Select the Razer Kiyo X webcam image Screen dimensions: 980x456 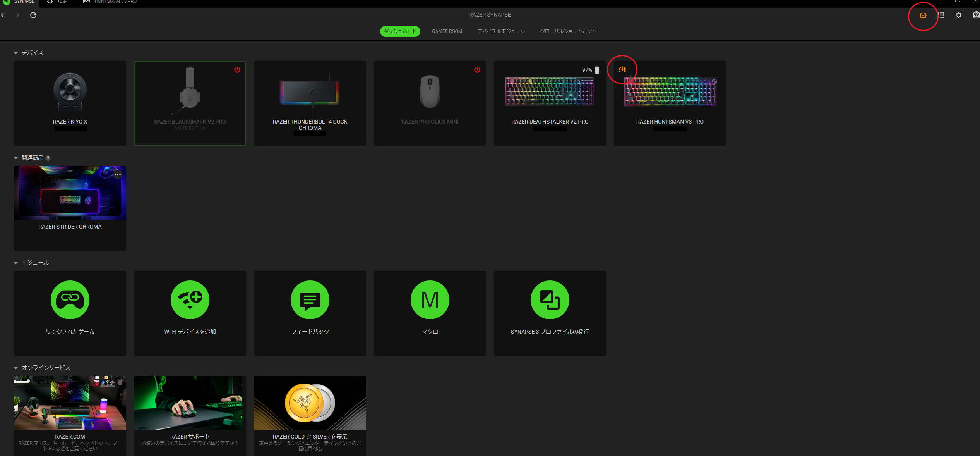70,92
